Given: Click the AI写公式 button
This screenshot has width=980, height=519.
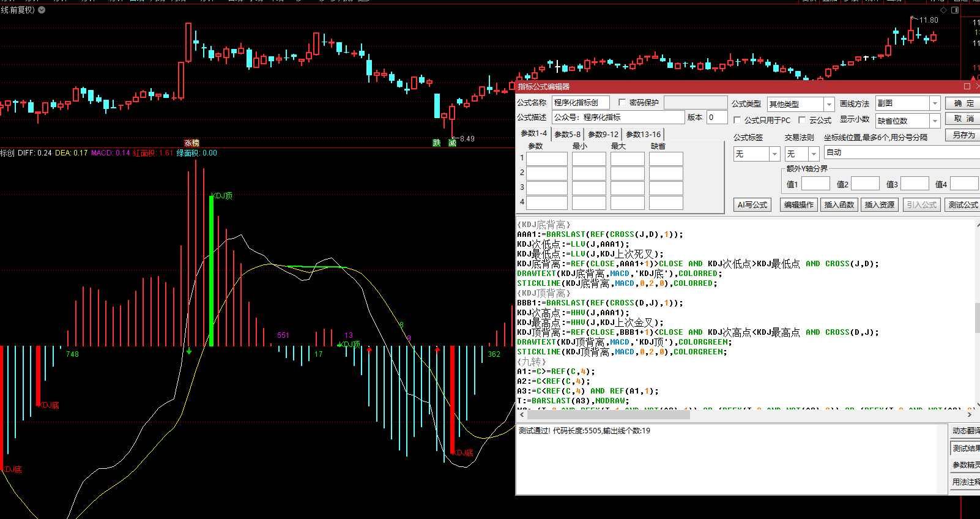Looking at the screenshot, I should (x=752, y=205).
